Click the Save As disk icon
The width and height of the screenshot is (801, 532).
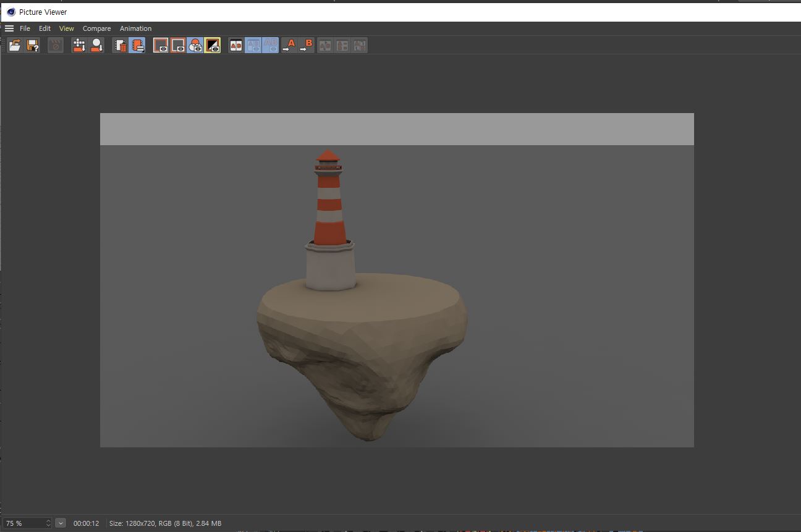click(x=32, y=45)
